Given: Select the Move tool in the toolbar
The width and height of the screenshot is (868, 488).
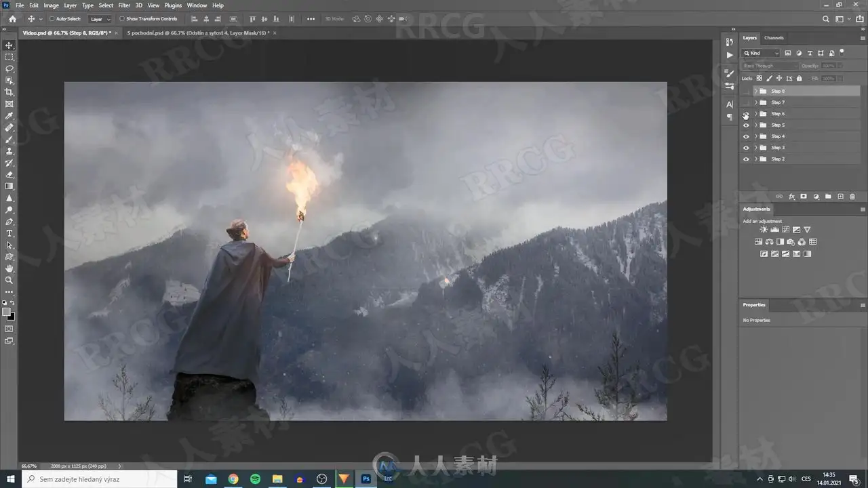Looking at the screenshot, I should [x=9, y=45].
